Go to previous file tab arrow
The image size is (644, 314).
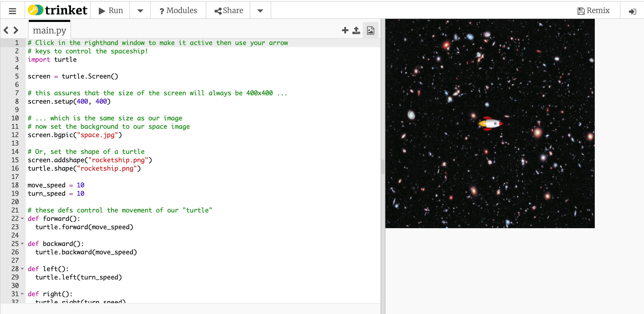[x=6, y=30]
